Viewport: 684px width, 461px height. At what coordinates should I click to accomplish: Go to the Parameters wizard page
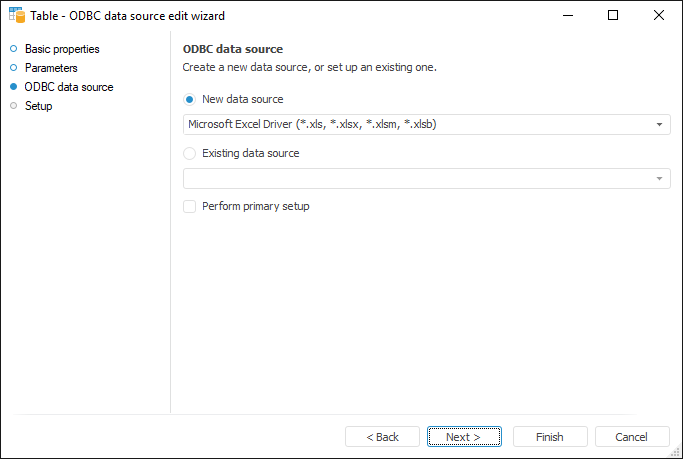pos(51,68)
